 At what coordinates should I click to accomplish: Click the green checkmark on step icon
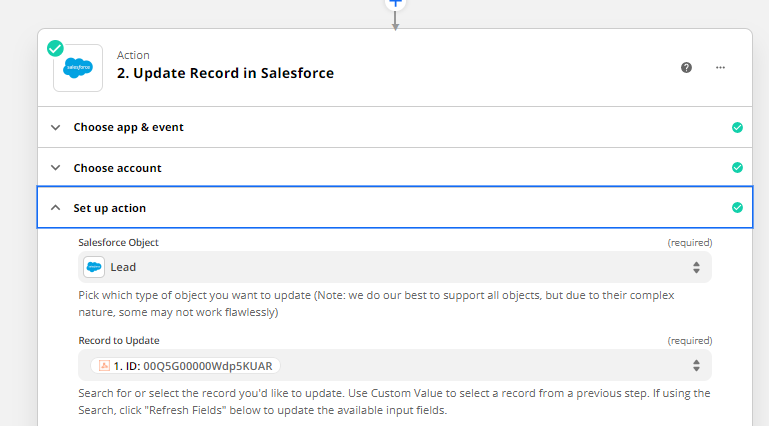55,49
